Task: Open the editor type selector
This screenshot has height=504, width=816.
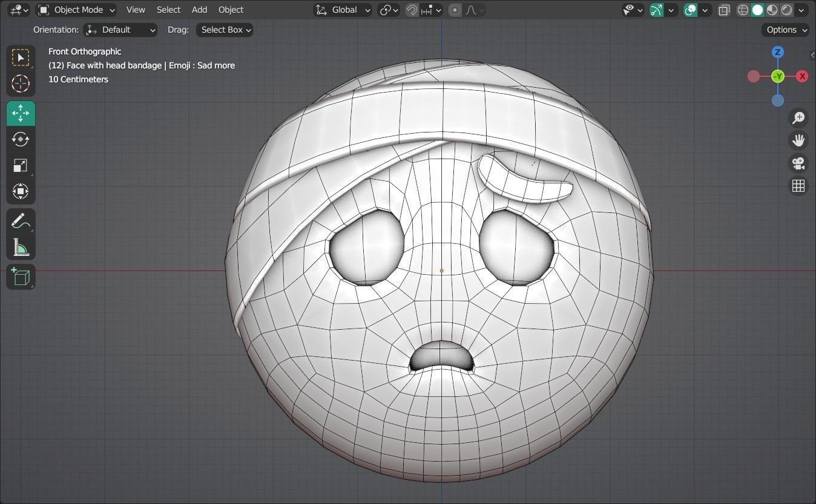Action: (19, 10)
